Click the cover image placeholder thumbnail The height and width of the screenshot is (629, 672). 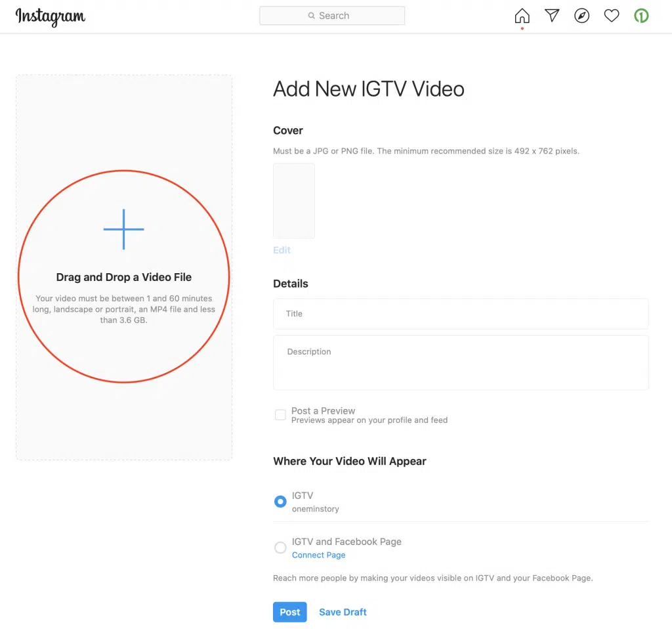[x=294, y=201]
